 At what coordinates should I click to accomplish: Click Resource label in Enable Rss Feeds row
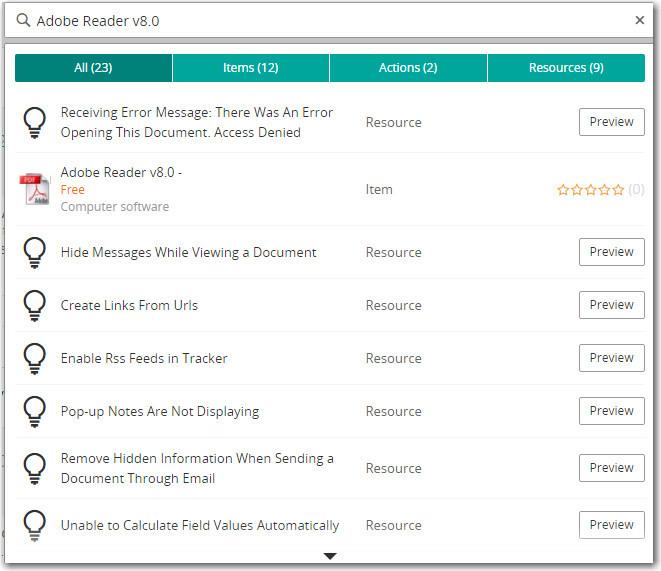pyautogui.click(x=393, y=358)
